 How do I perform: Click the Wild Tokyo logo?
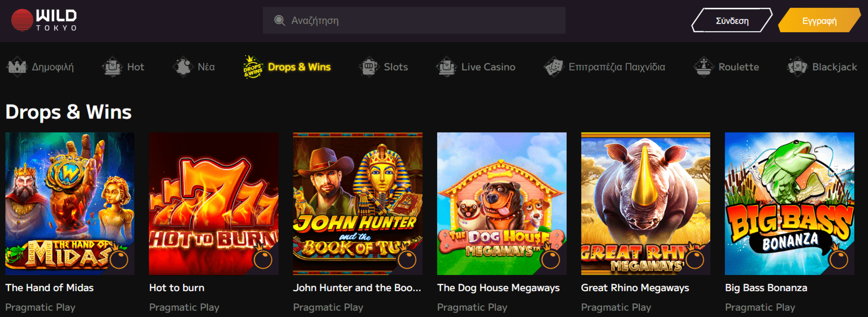(x=44, y=20)
